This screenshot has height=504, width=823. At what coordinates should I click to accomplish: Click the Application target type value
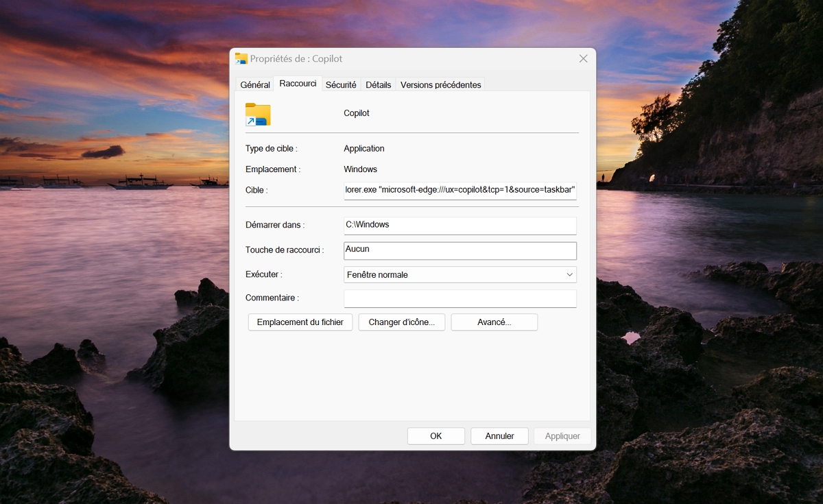pyautogui.click(x=364, y=149)
